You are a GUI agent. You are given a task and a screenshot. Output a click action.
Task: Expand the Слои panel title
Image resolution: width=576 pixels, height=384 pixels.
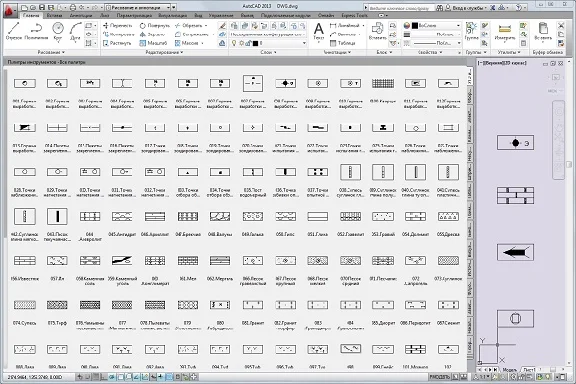pos(268,52)
